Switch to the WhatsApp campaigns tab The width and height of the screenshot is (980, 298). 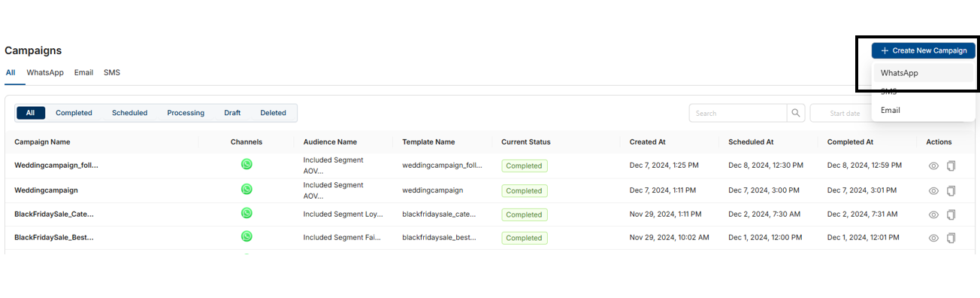click(x=45, y=72)
